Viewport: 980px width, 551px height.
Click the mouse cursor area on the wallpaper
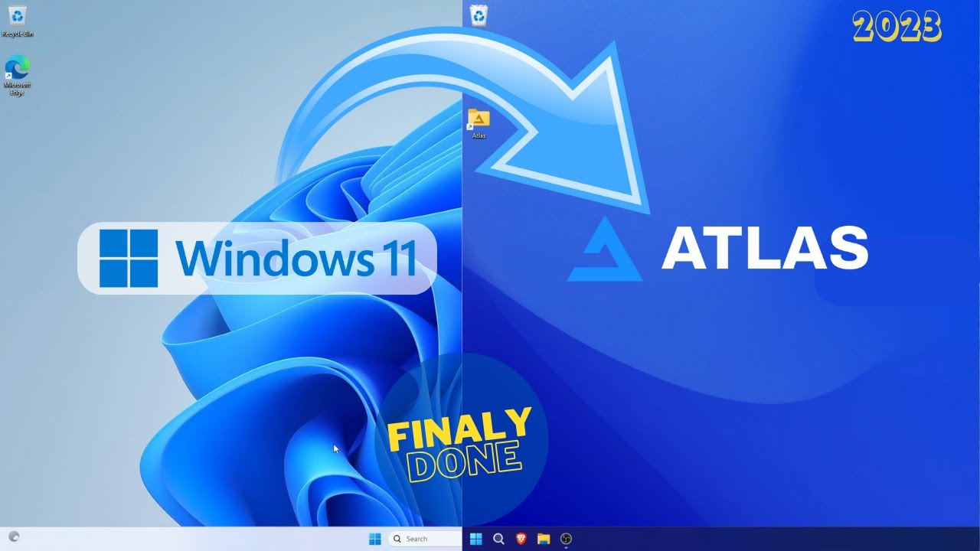(x=335, y=450)
